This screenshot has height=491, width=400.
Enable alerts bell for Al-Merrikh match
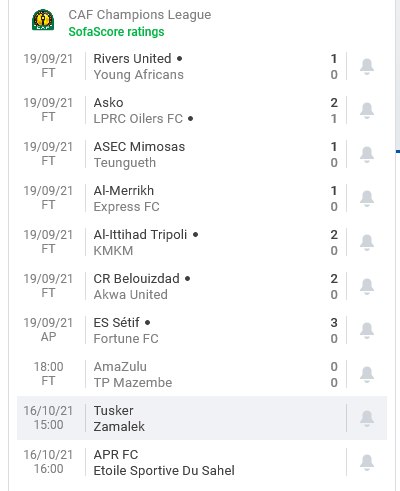pos(367,198)
